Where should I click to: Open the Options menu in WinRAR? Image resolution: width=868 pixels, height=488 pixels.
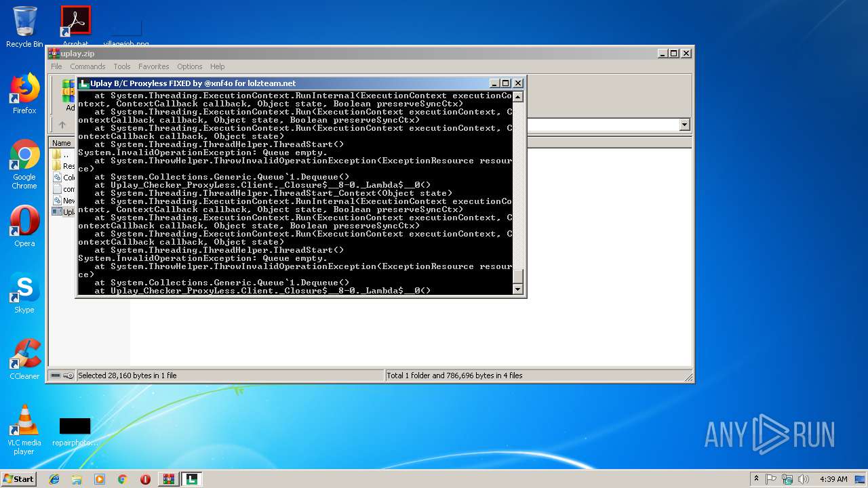190,66
